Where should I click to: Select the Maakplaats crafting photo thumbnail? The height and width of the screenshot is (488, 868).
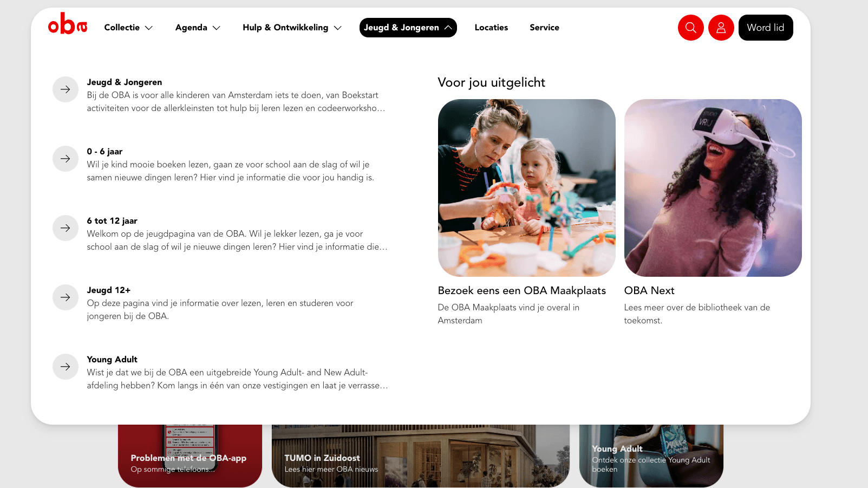[x=526, y=188]
